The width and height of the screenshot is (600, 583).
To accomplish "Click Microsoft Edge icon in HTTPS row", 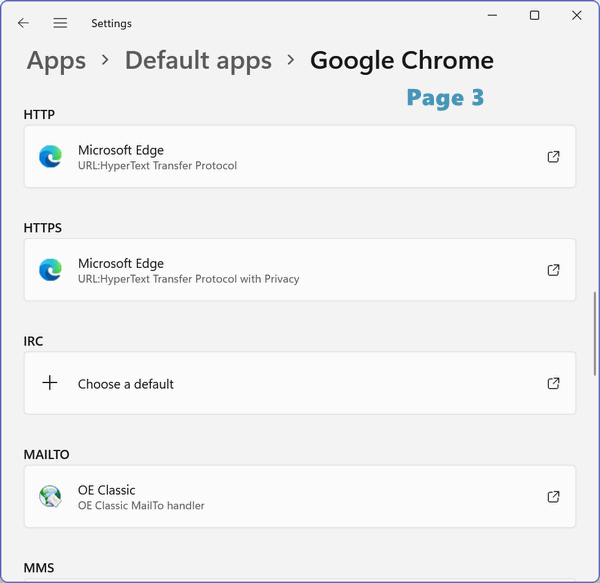I will tap(51, 270).
